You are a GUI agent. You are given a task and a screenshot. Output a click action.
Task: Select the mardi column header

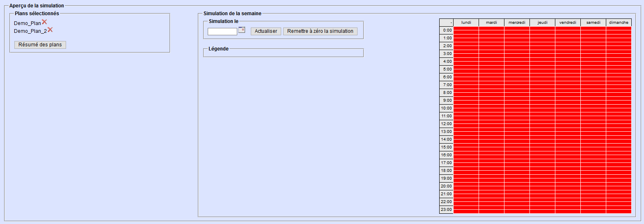[x=492, y=23]
